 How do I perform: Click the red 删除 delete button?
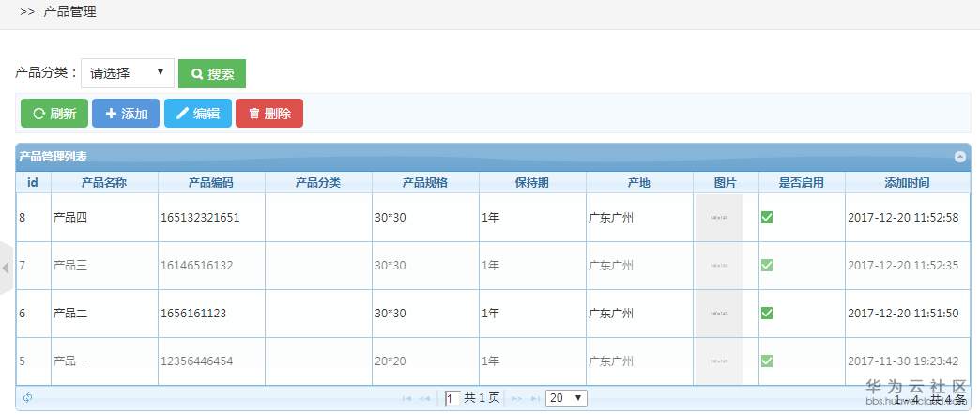coord(269,113)
